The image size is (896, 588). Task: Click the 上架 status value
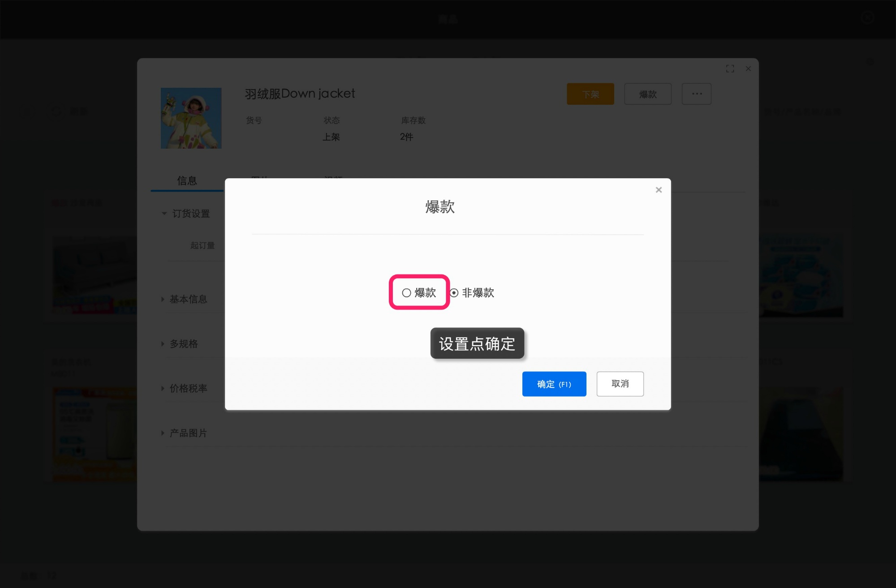(332, 137)
